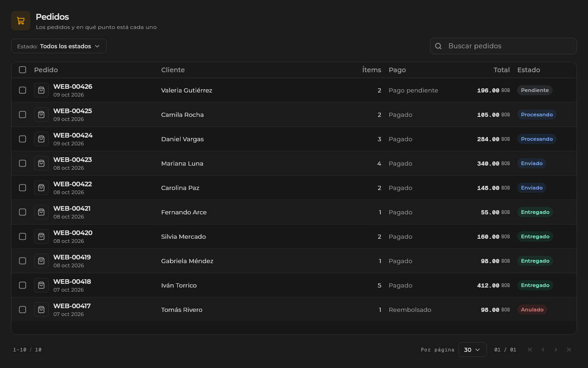This screenshot has width=588, height=368.
Task: Click the next page chevron icon
Action: tap(556, 350)
